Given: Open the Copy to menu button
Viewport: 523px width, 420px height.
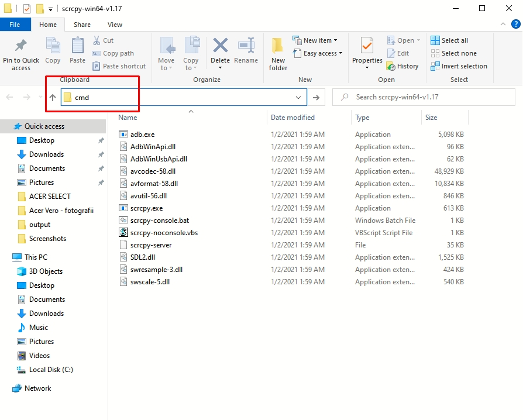Looking at the screenshot, I should click(191, 54).
